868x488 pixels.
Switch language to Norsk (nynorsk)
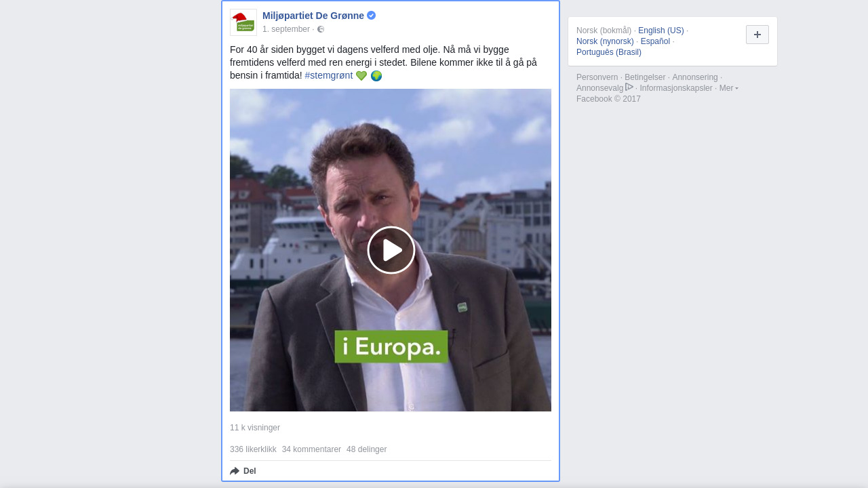click(x=605, y=41)
